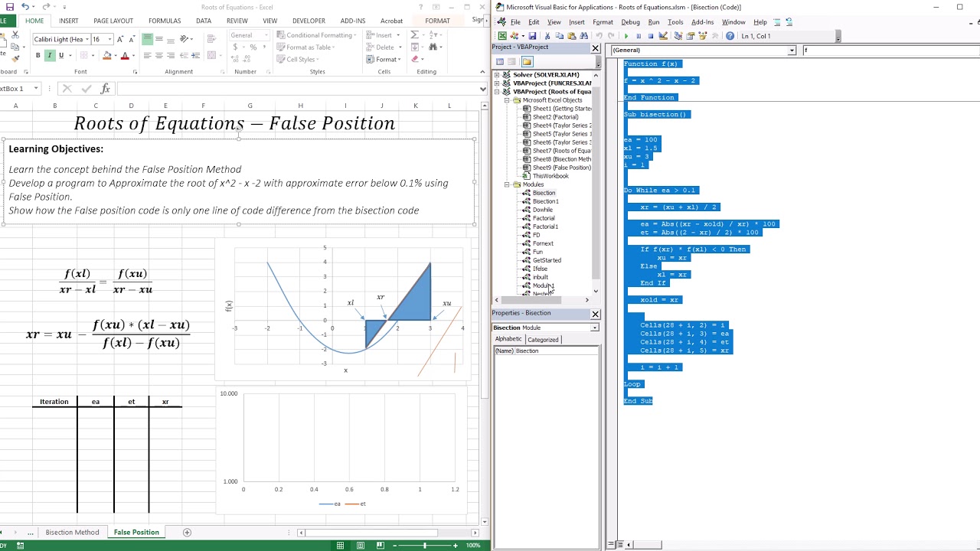The height and width of the screenshot is (551, 980).
Task: Click the Paste icon in VBA toolbar
Action: click(571, 36)
